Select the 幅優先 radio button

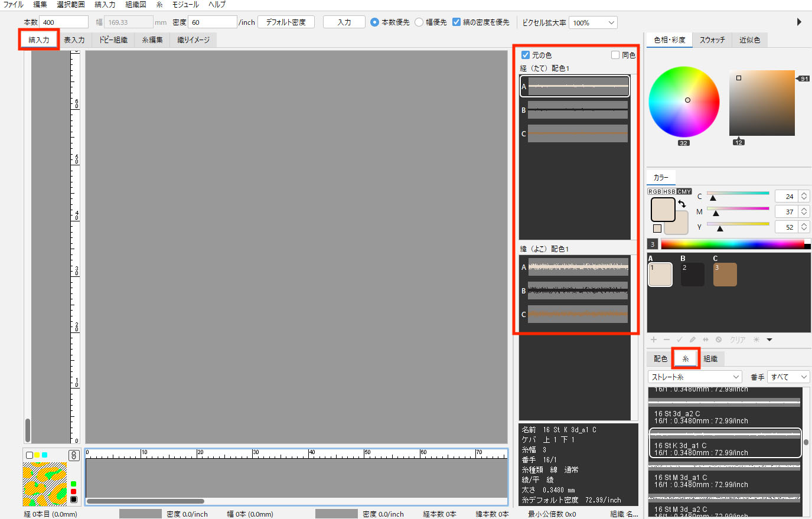419,22
